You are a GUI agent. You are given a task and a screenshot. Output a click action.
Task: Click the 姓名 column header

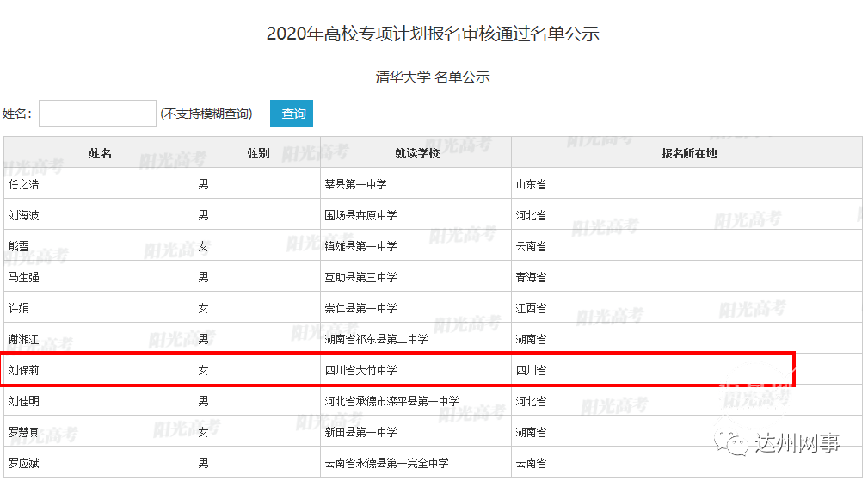click(100, 153)
